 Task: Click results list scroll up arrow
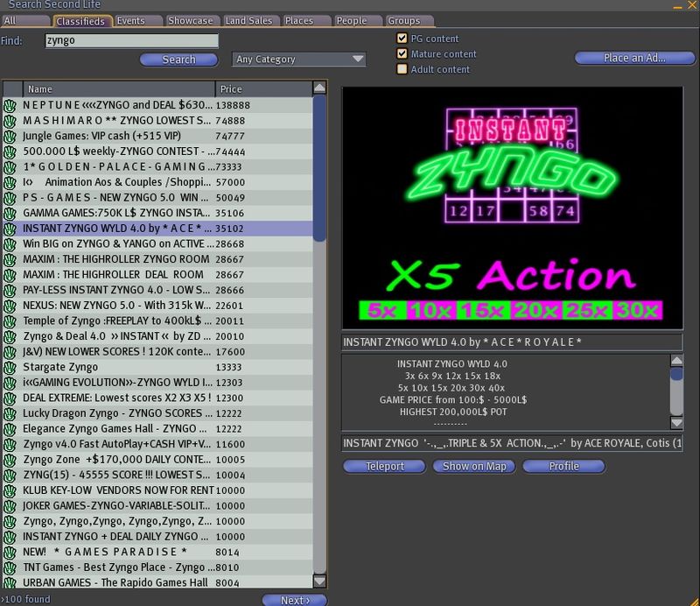(x=319, y=88)
